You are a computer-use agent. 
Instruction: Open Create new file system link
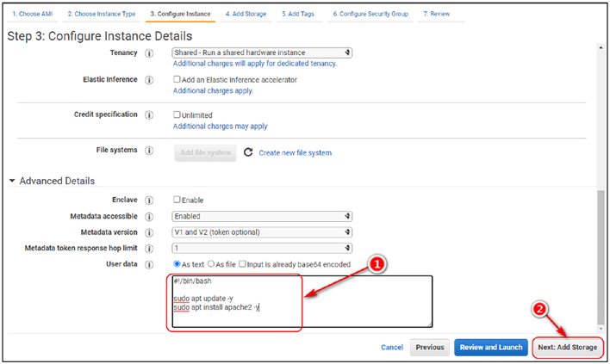296,152
